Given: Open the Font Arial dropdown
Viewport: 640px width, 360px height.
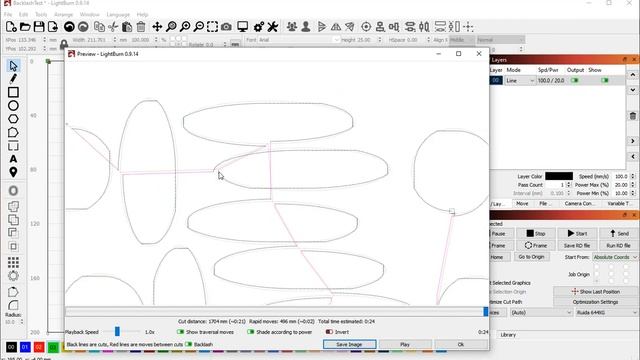Looking at the screenshot, I should click(299, 40).
